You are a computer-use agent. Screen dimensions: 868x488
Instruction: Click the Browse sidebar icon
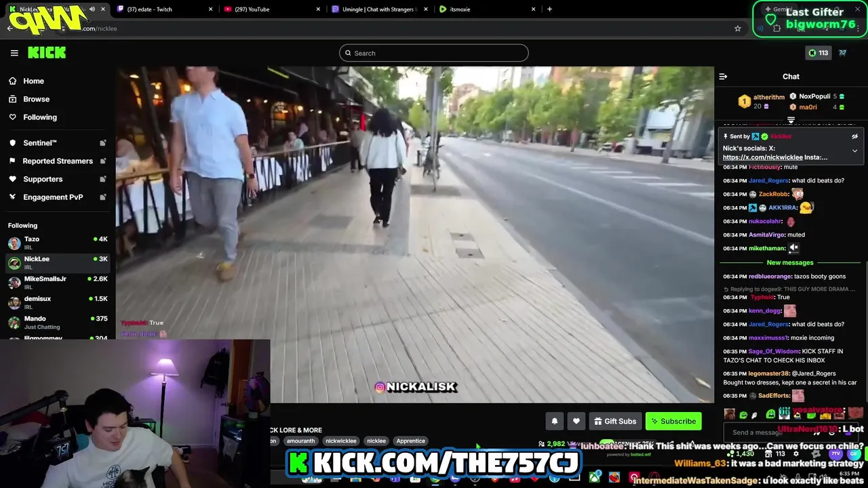coord(13,99)
